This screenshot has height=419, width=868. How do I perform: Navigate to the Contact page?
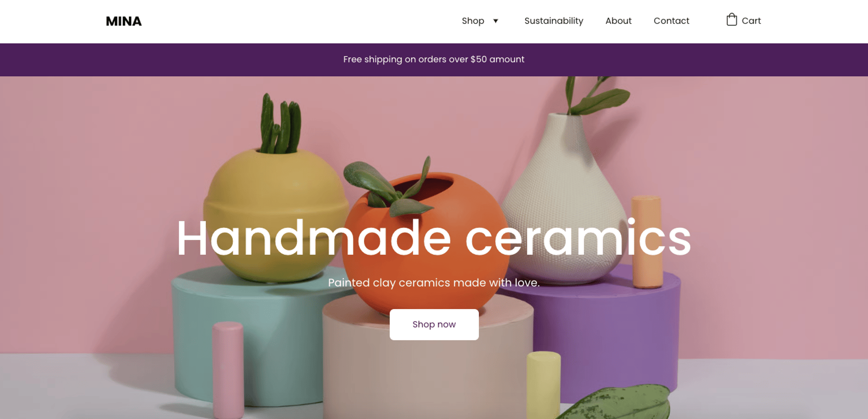tap(671, 21)
